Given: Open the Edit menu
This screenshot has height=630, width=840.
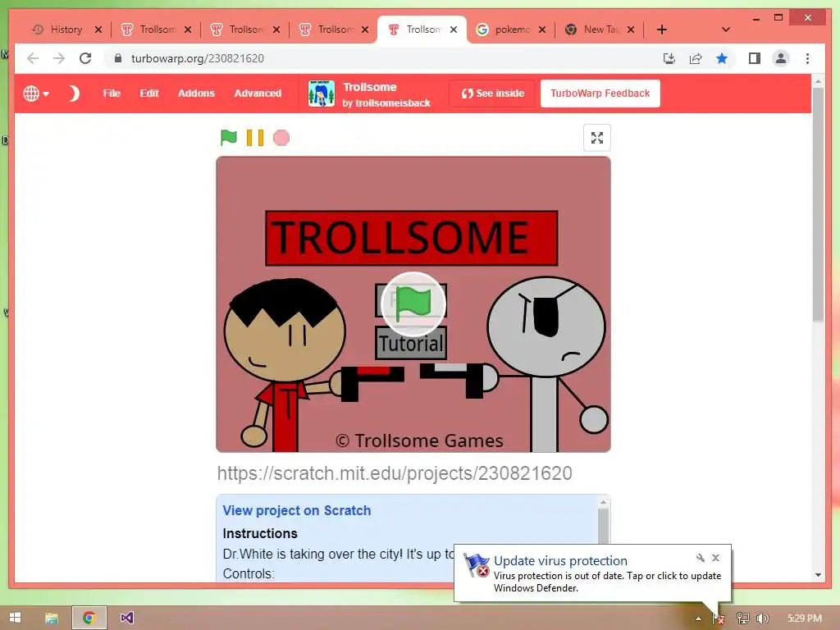Looking at the screenshot, I should (149, 94).
